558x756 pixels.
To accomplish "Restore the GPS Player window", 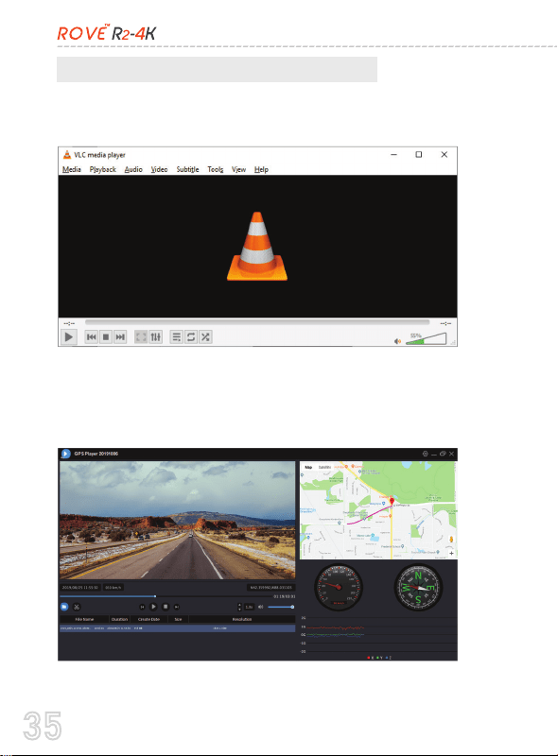I will pos(443,454).
